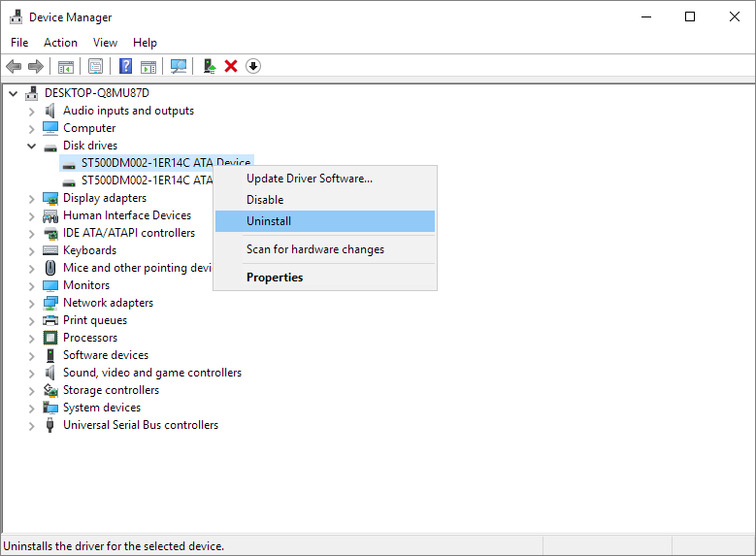Select Network adapters in device tree
756x556 pixels.
(108, 303)
